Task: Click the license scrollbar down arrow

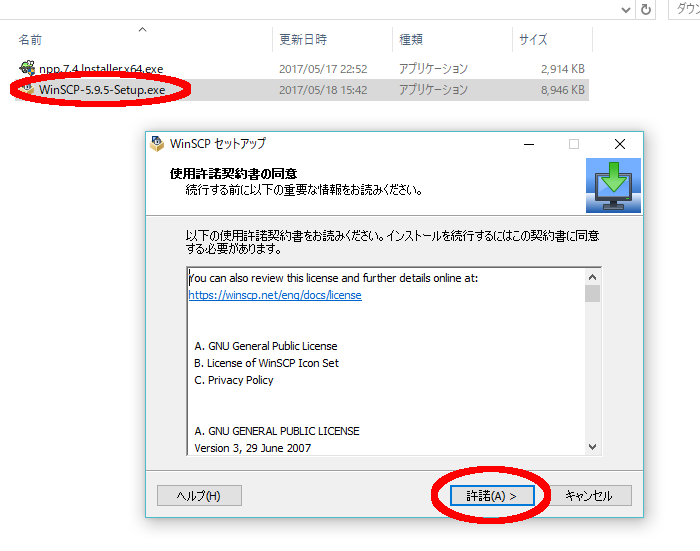Action: (592, 447)
